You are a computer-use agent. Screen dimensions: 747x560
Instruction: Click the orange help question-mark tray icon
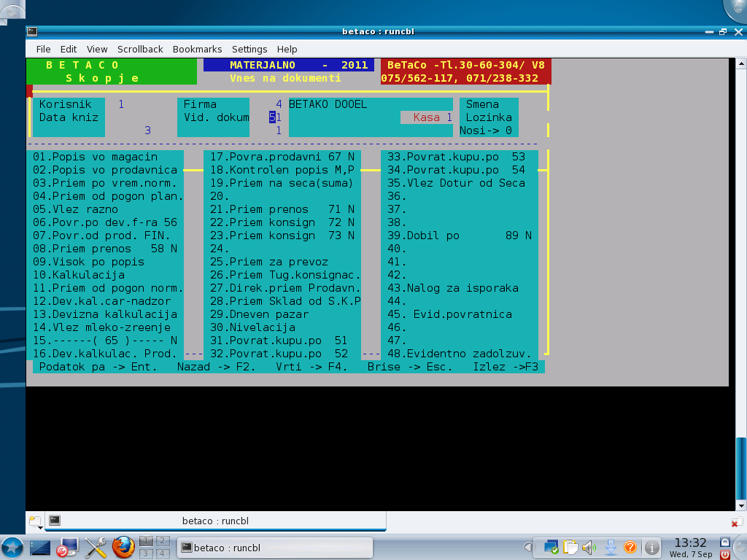coord(631,547)
